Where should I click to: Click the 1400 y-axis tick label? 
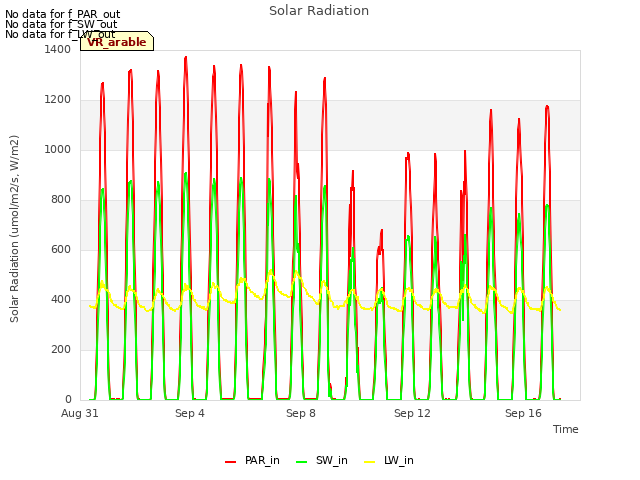pos(58,49)
